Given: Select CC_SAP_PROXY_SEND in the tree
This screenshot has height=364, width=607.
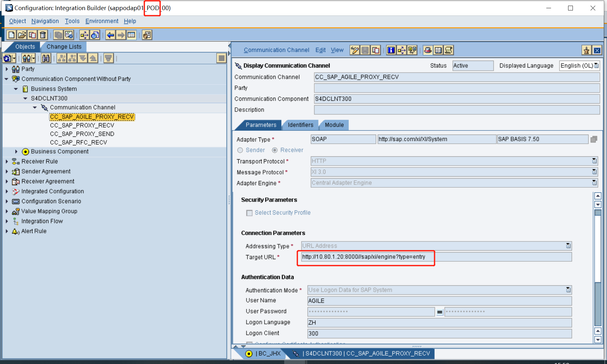Looking at the screenshot, I should point(82,134).
